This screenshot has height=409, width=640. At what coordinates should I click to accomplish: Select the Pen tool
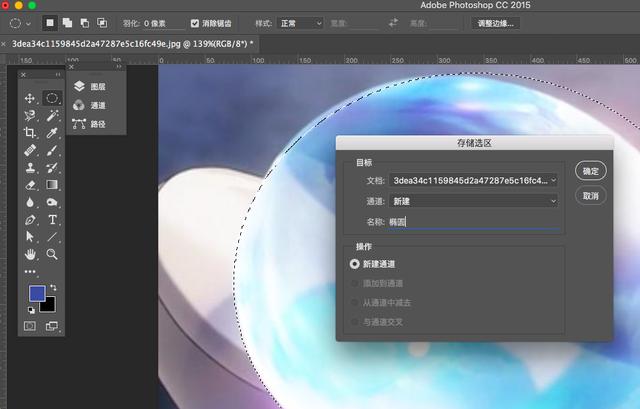tap(30, 220)
